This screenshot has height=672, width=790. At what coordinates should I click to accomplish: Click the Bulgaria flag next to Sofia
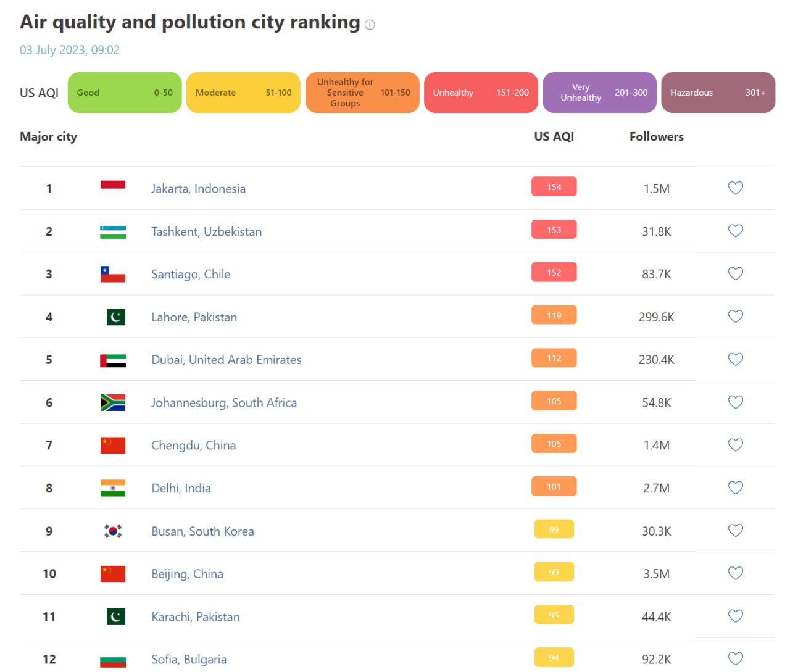tap(112, 658)
